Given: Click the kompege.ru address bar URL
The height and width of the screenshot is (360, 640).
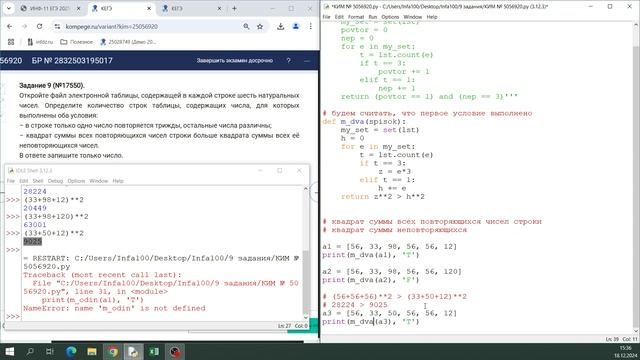Looking at the screenshot, I should click(x=111, y=27).
